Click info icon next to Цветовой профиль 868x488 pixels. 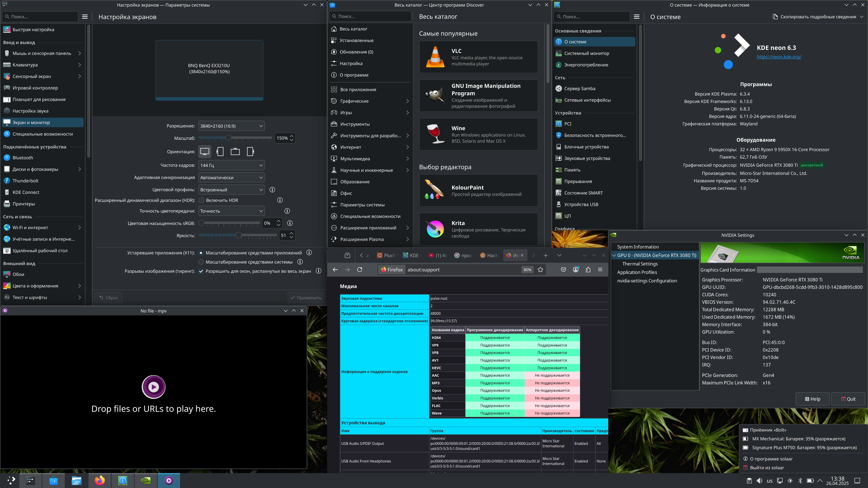pos(272,190)
